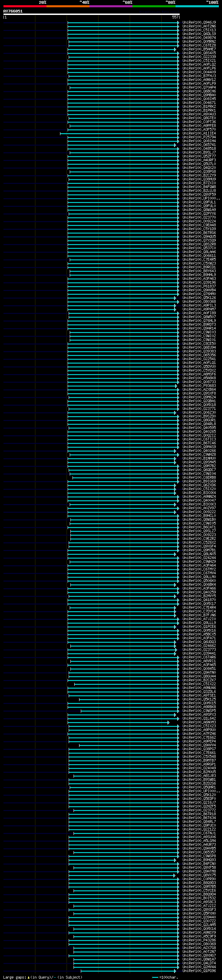Click the UniRef100_O23771 row label
The image size is (222, 980).
pyautogui.click(x=199, y=408)
